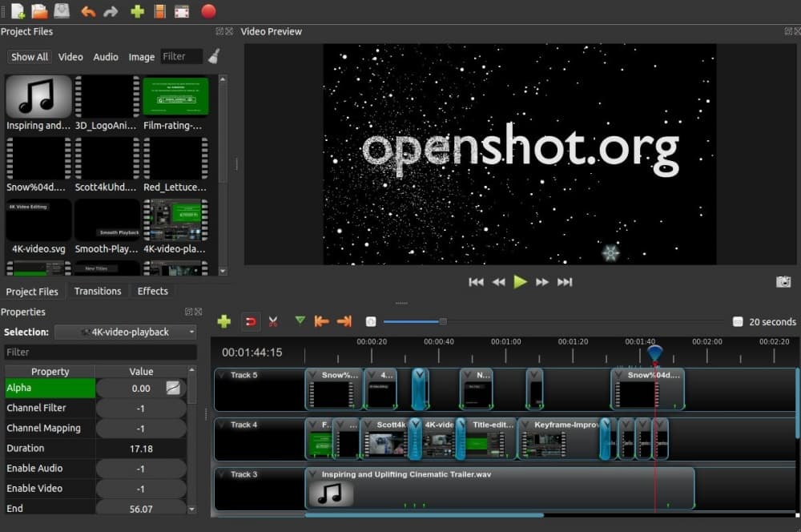The width and height of the screenshot is (801, 532).
Task: Toggle snapping with the magnet icon
Action: coord(250,321)
